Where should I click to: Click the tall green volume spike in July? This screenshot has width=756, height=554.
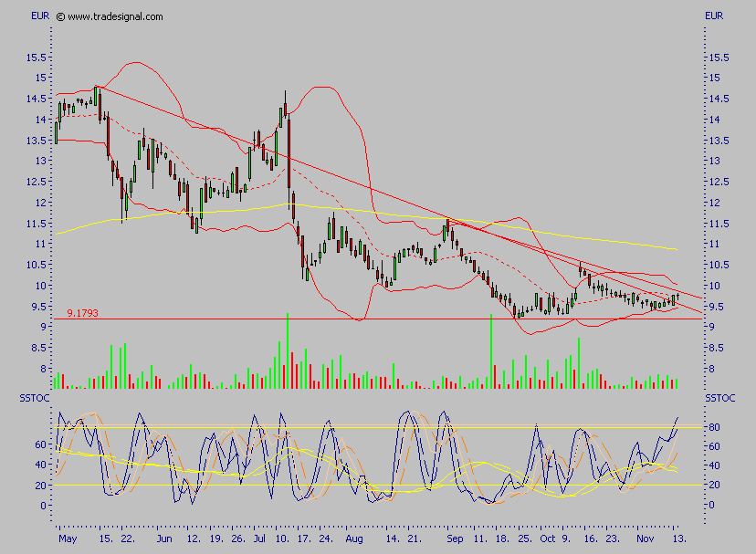[x=287, y=351]
